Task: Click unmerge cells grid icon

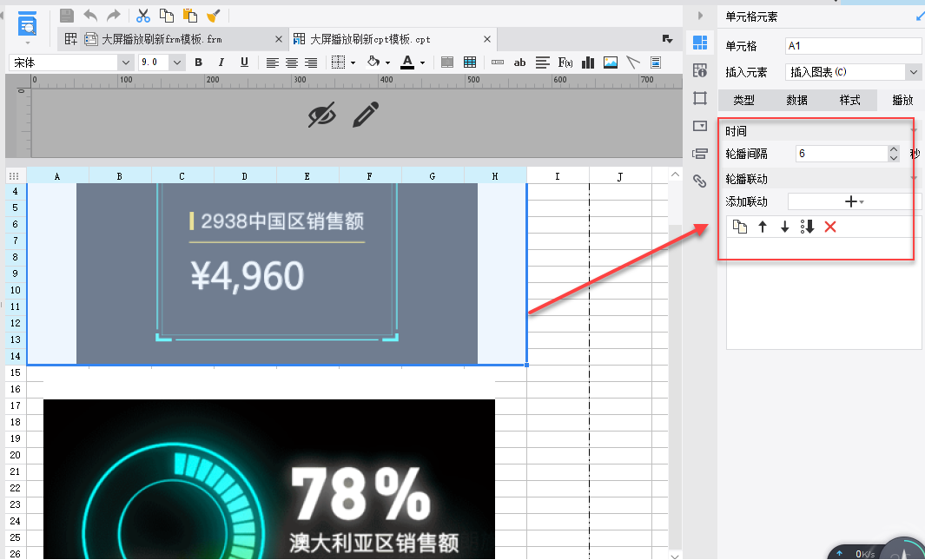Action: point(470,63)
